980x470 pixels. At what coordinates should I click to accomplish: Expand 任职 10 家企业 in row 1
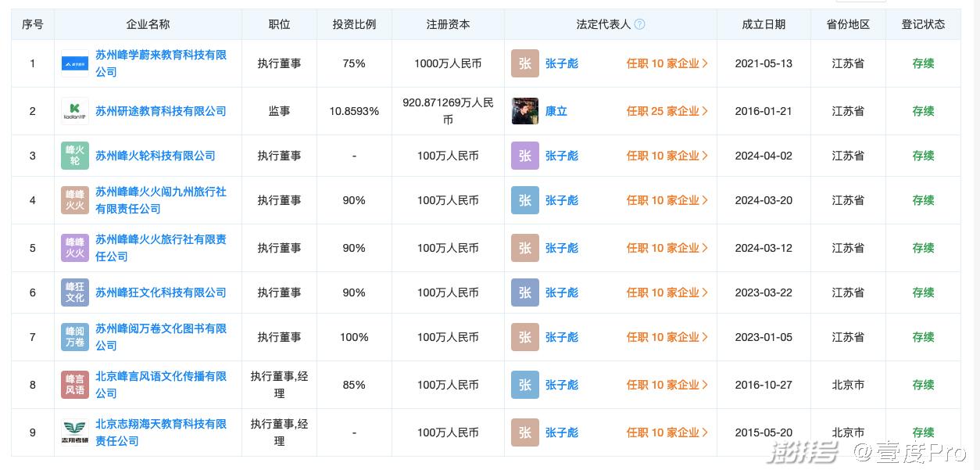tap(667, 63)
